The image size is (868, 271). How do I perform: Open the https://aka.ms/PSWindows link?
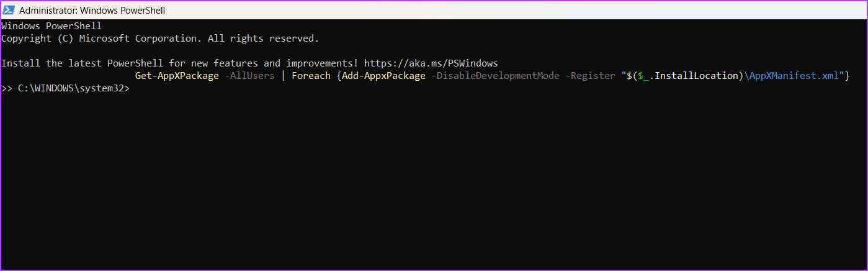pos(431,63)
